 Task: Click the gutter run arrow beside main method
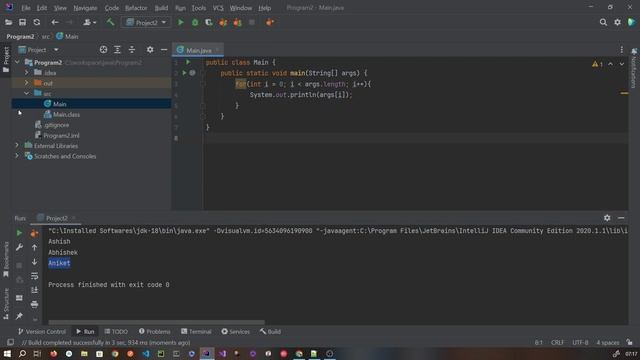[184, 73]
